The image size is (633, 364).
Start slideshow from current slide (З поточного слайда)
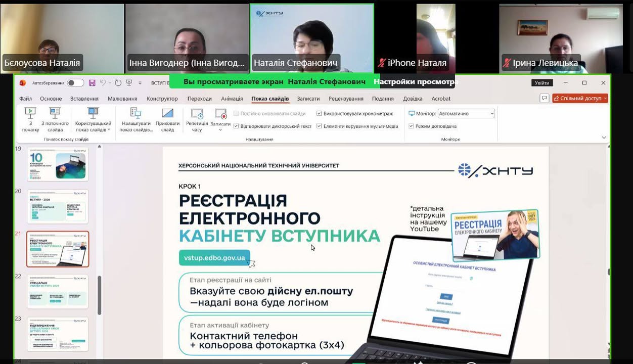[x=55, y=120]
